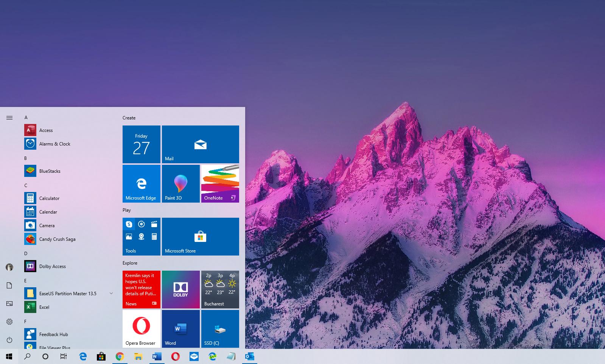
Task: Jump via the letter C list header
Action: (26, 186)
